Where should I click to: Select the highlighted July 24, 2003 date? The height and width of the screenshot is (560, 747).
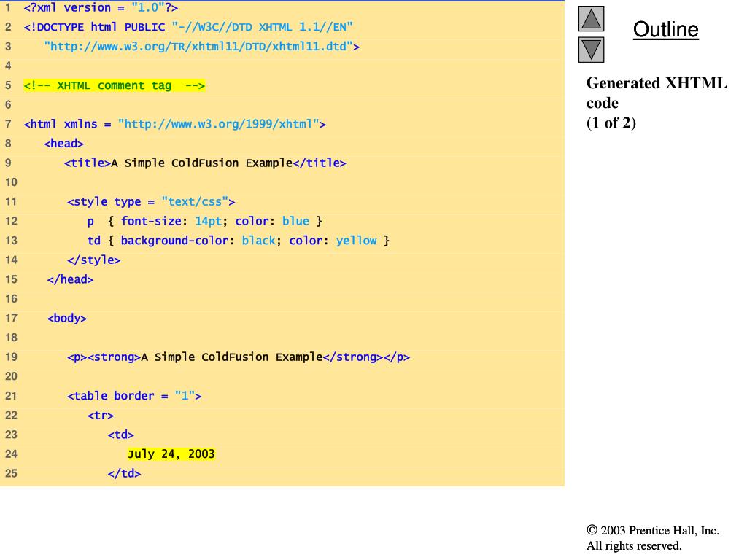click(171, 454)
